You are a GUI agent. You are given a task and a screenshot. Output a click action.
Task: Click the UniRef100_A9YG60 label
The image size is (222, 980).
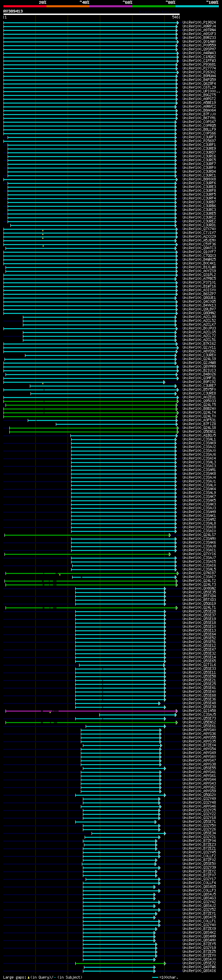coord(199,757)
